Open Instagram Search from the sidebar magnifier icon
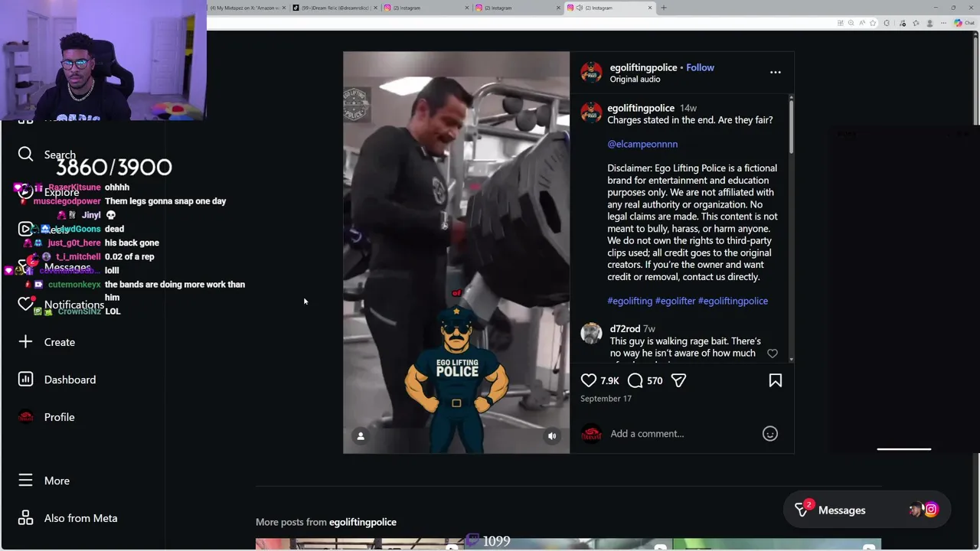Screen dimensions: 980x551 click(x=25, y=155)
